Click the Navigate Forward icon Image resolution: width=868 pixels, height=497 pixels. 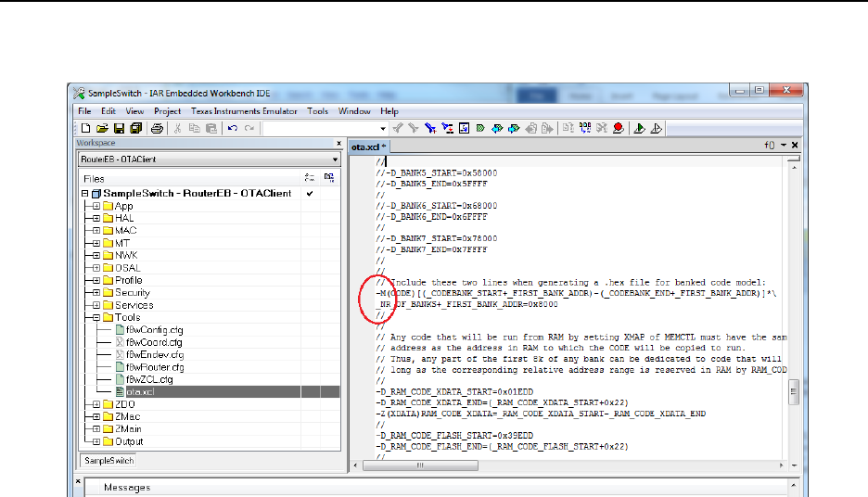[547, 128]
